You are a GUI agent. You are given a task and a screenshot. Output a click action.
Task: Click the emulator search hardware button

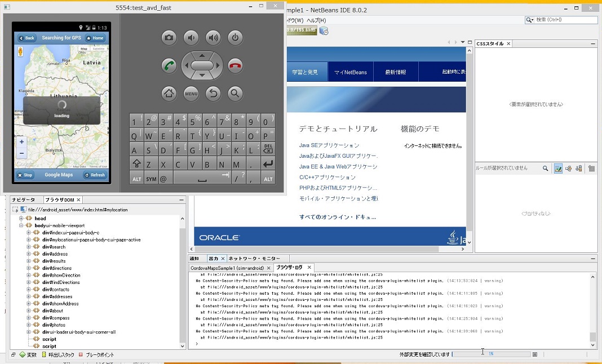235,94
